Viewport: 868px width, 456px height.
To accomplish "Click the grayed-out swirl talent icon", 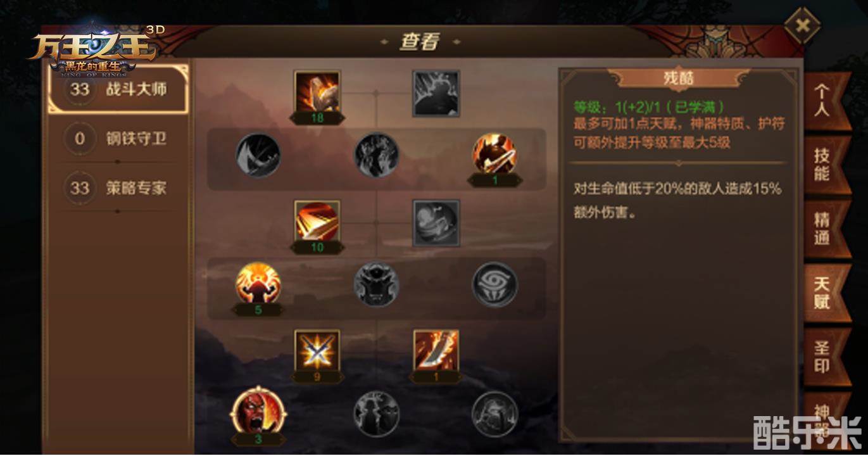I will tap(436, 223).
